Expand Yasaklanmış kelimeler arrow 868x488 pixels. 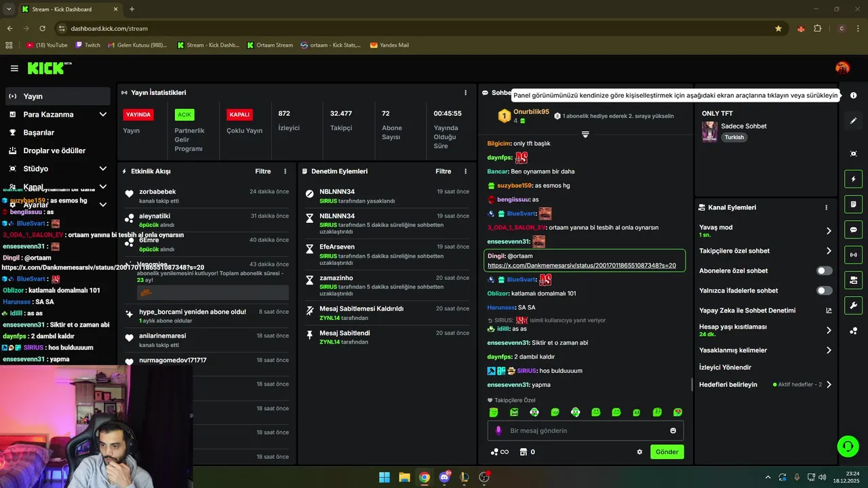[829, 350]
